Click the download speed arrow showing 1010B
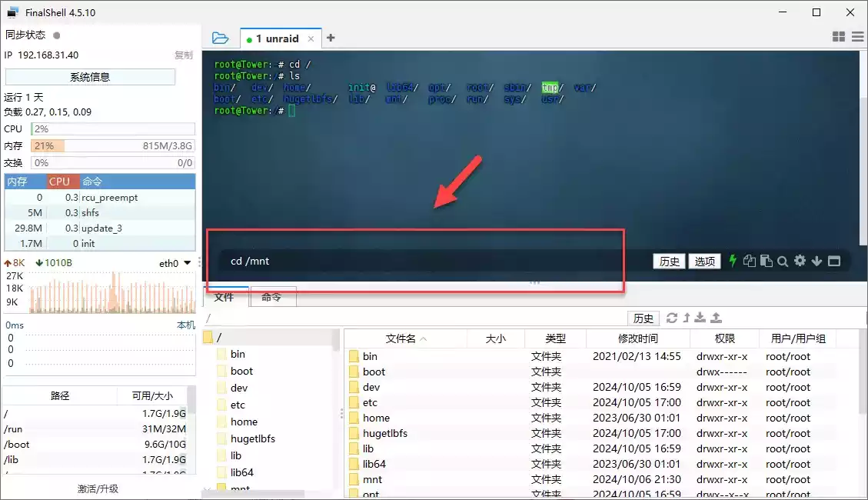 point(39,263)
